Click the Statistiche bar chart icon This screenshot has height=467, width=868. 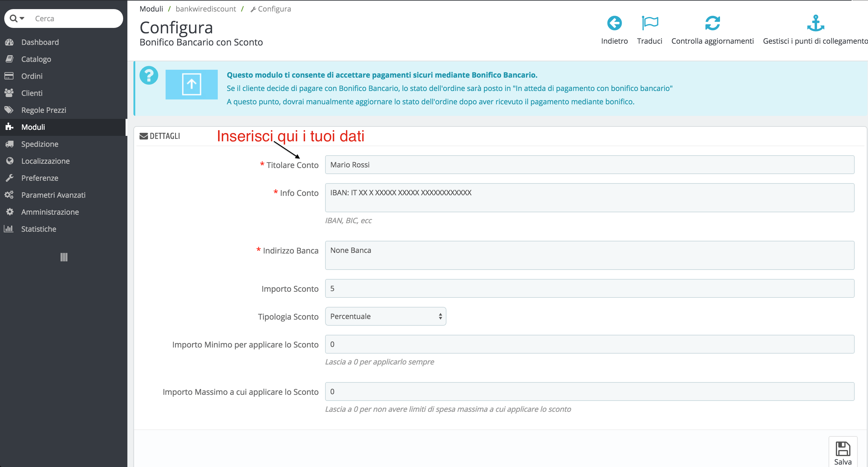pos(8,228)
